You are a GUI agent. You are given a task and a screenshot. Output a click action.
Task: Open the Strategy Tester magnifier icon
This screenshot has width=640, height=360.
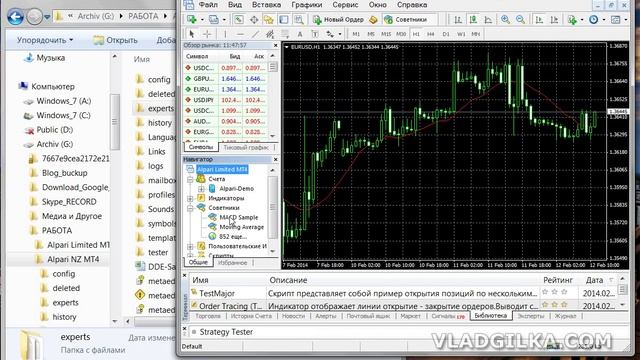[x=299, y=19]
